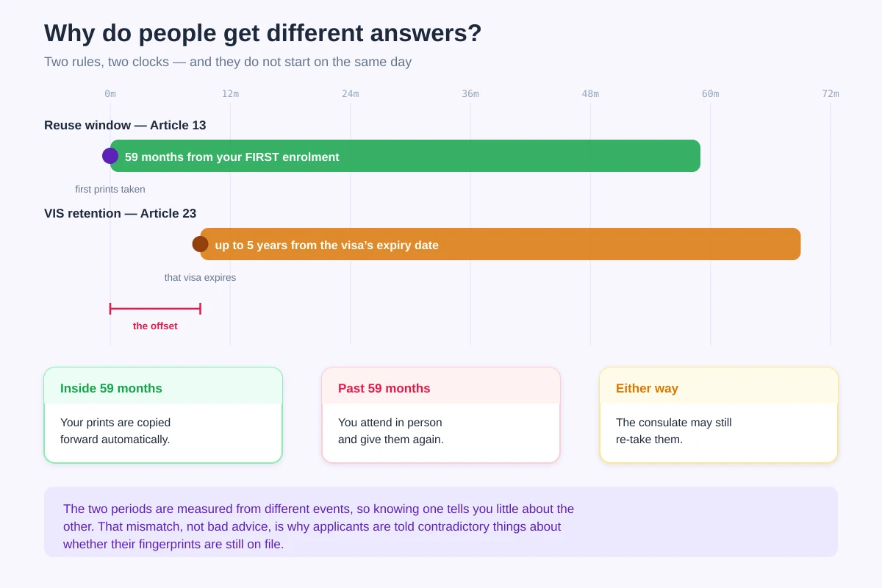Click the 48m axis tick label
The image size is (882, 588).
tap(590, 93)
